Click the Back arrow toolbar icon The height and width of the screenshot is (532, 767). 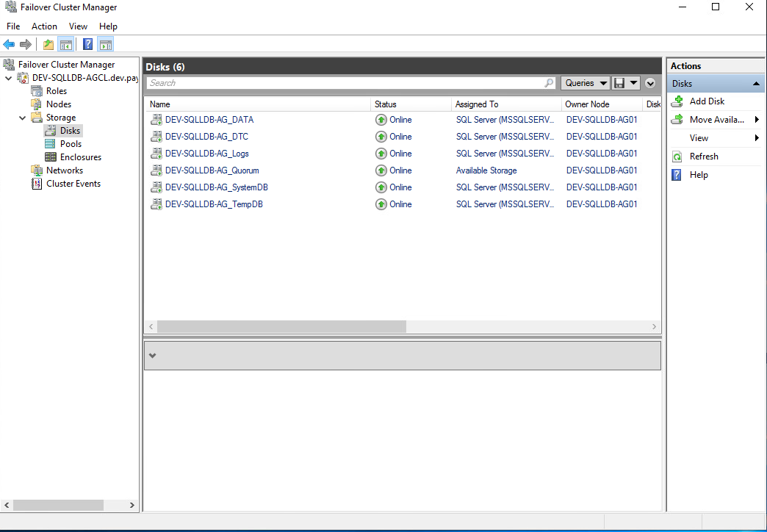[x=9, y=45]
